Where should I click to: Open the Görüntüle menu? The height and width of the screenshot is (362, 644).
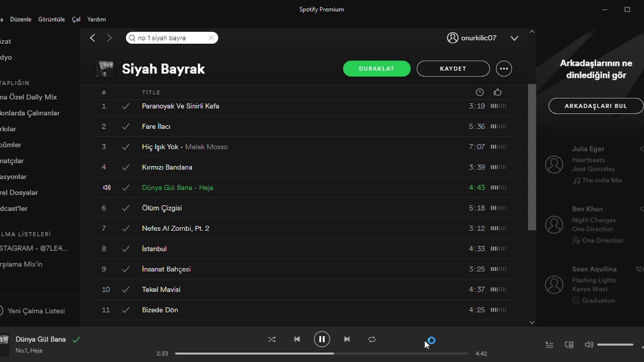point(52,19)
